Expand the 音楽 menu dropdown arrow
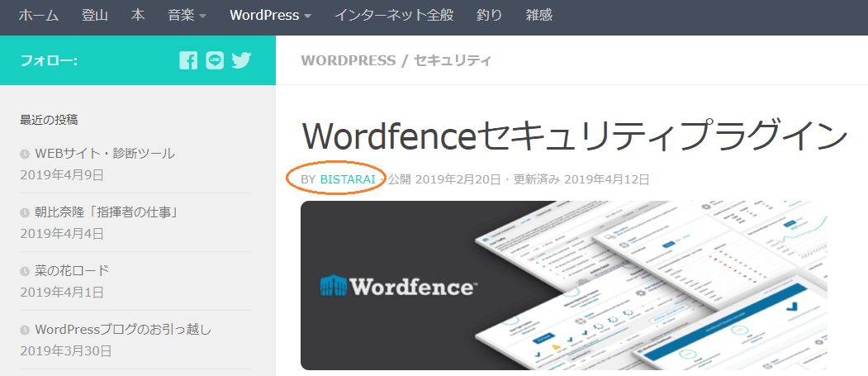Screen dimensions: 868x376 202,16
